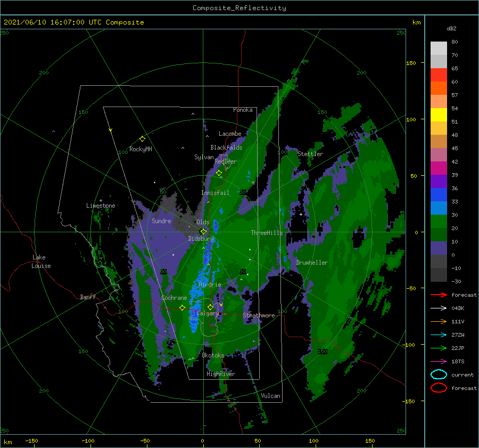The width and height of the screenshot is (479, 448).
Task: Click the Drumheller label
Action: (x=312, y=263)
